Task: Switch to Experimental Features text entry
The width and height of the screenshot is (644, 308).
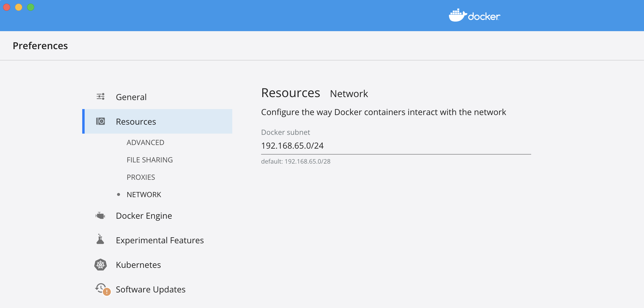Action: point(160,240)
